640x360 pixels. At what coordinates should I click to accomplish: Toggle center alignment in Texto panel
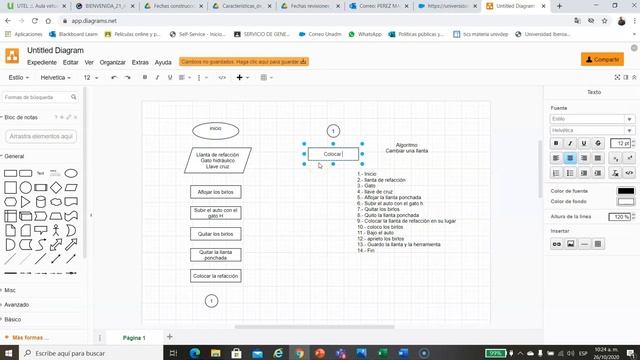(570, 158)
